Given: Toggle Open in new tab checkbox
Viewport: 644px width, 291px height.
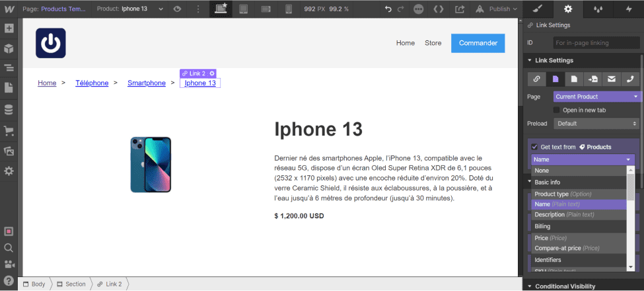Looking at the screenshot, I should [557, 110].
